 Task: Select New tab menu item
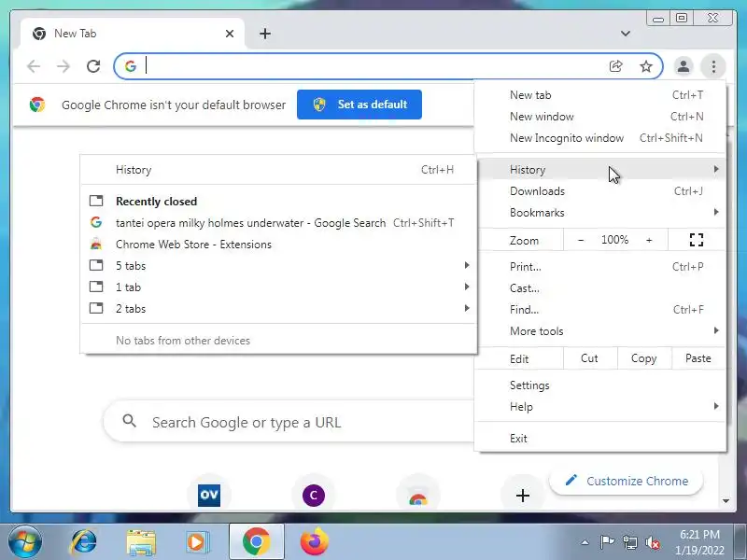[x=600, y=95]
